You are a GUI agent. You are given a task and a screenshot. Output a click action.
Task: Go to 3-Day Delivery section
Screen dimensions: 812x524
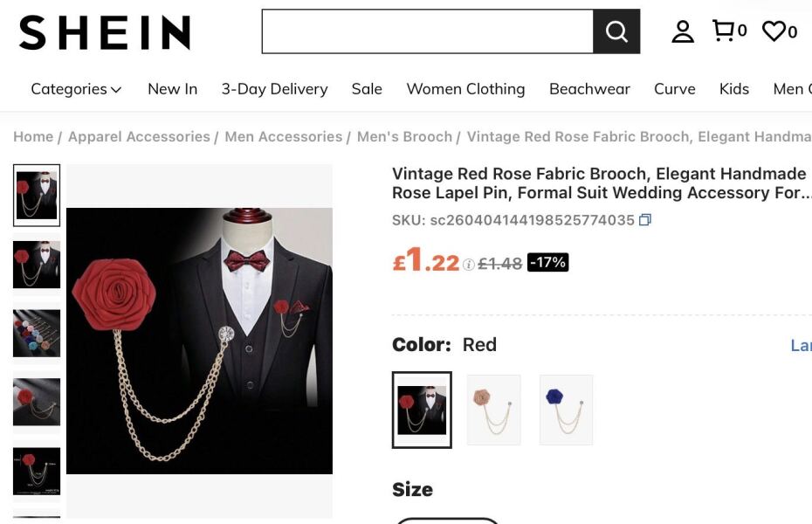pyautogui.click(x=274, y=89)
